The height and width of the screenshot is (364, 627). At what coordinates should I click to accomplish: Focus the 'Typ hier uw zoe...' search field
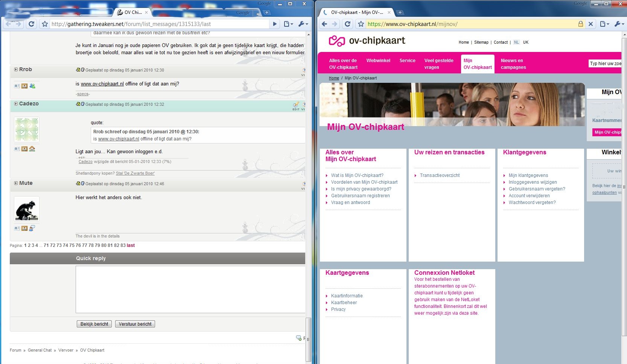coord(605,64)
